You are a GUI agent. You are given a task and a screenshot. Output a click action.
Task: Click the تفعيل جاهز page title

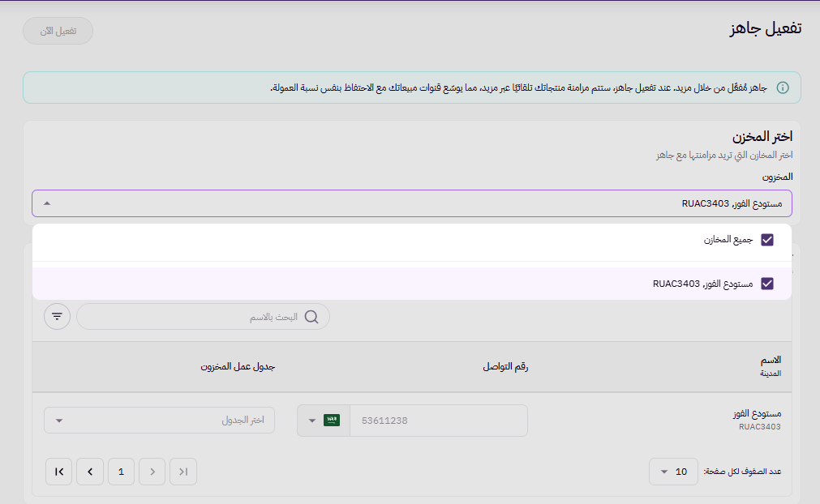(766, 28)
